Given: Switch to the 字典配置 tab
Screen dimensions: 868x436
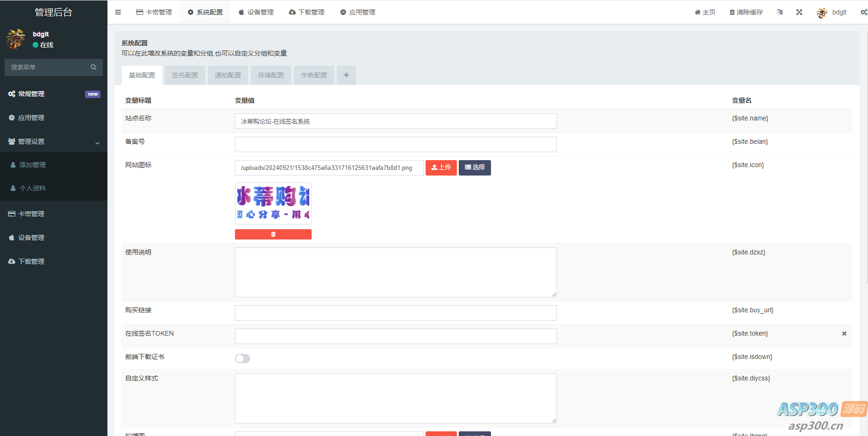Looking at the screenshot, I should (314, 75).
